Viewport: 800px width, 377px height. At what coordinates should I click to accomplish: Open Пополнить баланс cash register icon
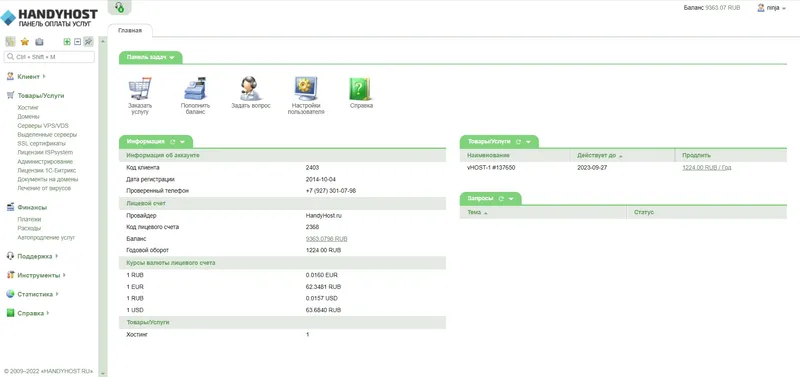point(195,88)
